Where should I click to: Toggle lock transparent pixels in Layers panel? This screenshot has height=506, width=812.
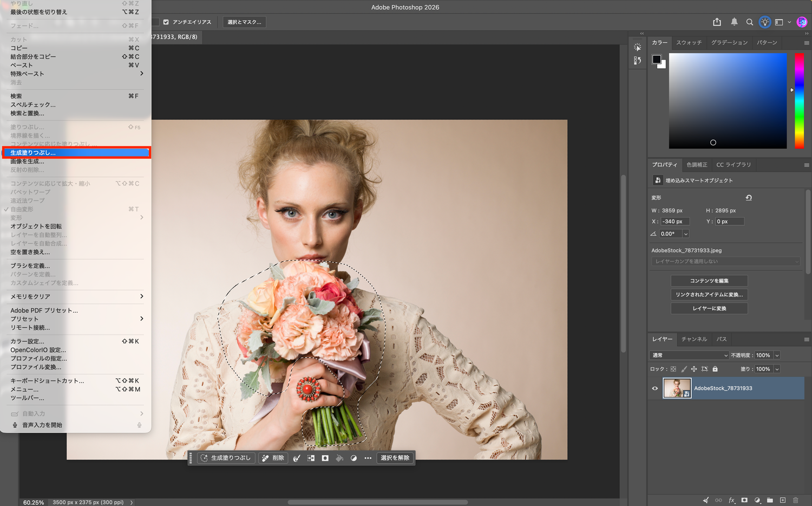point(673,369)
